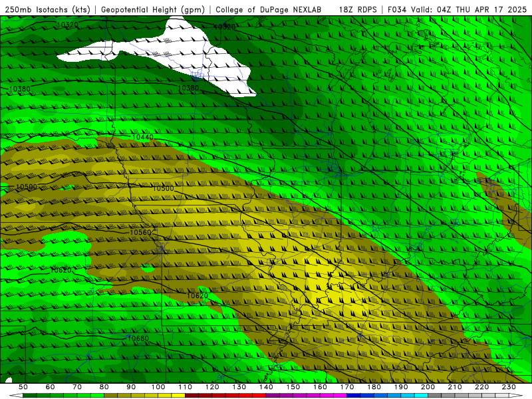Choose the 120 label on the color scale
This screenshot has height=399, width=532.
click(212, 387)
